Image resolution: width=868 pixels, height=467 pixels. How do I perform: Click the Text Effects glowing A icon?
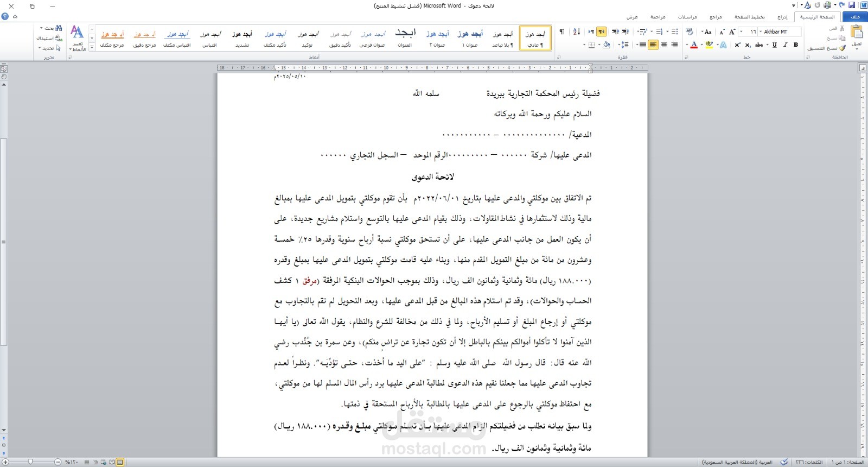tap(723, 45)
